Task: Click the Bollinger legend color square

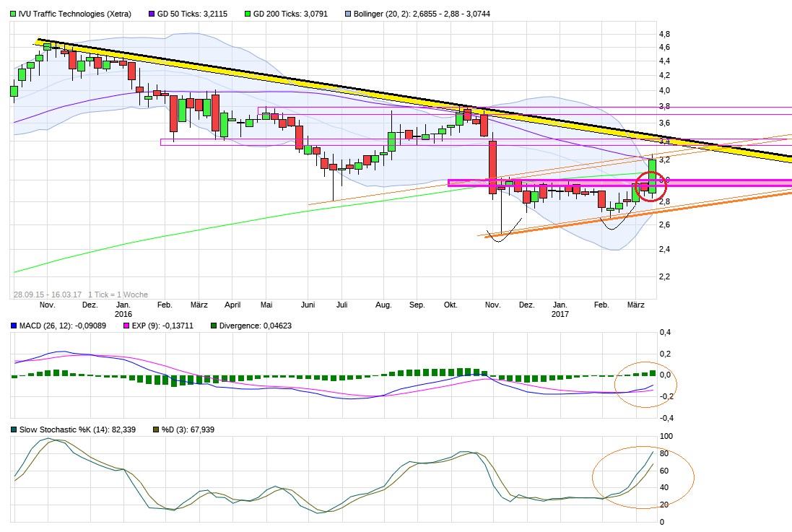Action: coord(347,14)
